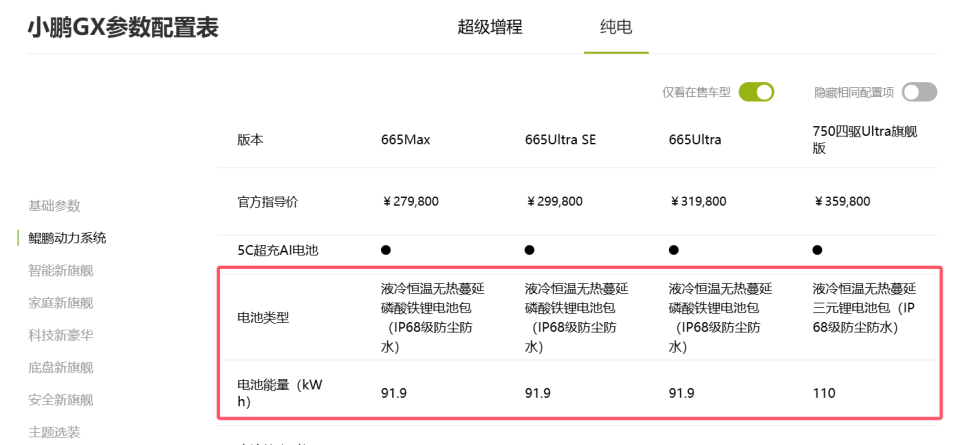This screenshot has height=445, width=960.
Task: Click 665Max battery energy 91.9
Action: point(394,393)
